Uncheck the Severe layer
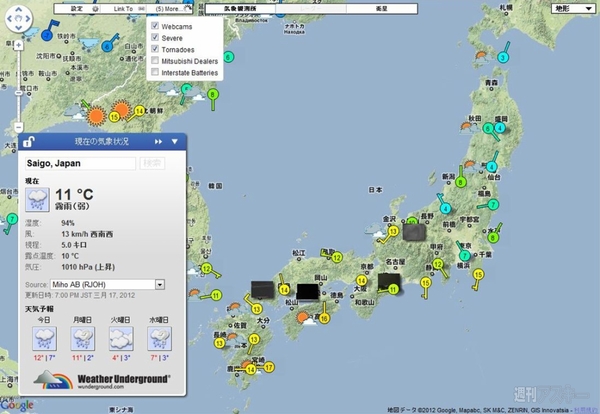This screenshot has width=600, height=414. click(155, 37)
